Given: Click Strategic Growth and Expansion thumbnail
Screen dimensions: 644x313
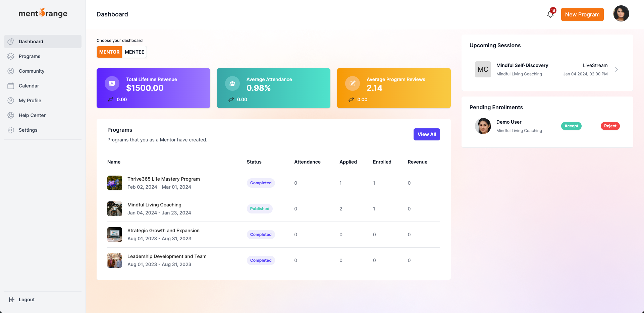Looking at the screenshot, I should (x=115, y=235).
